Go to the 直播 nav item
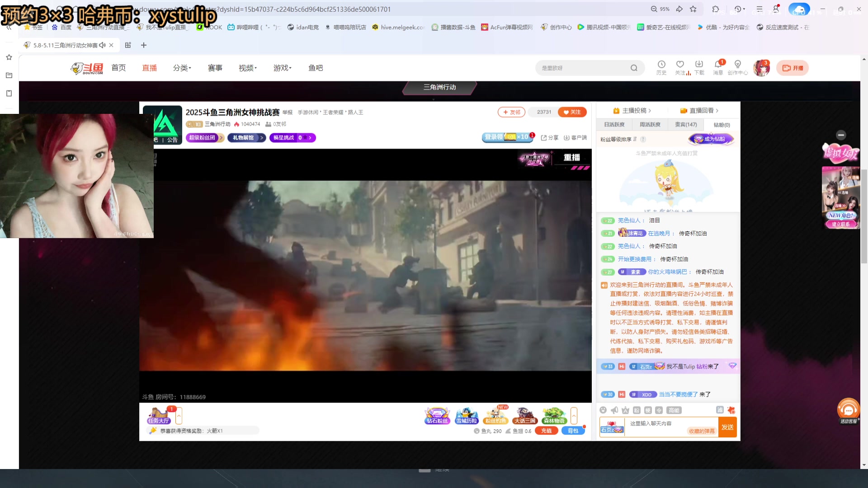This screenshot has height=488, width=868. 149,68
